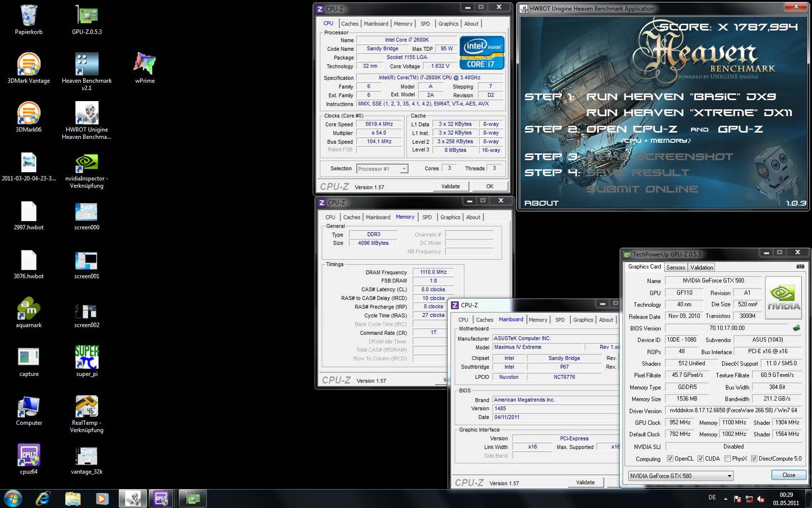Click the GPU Name field NVIDIA GeForce GTX 580
Screen dimensions: 812x508
(x=713, y=280)
